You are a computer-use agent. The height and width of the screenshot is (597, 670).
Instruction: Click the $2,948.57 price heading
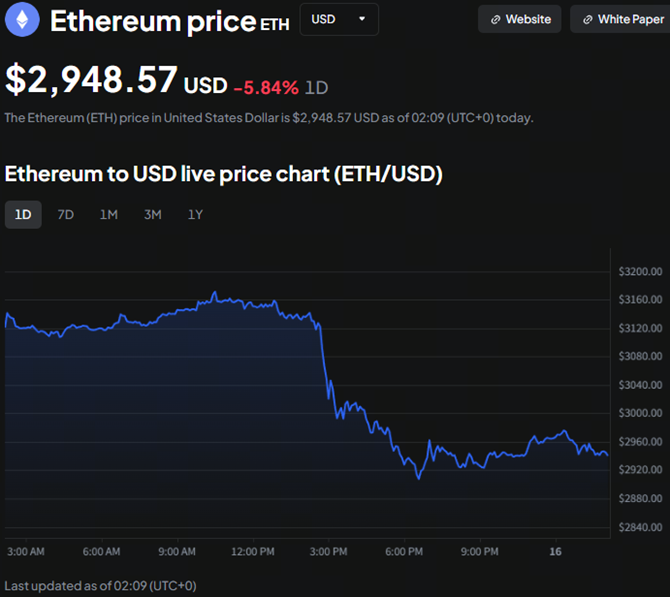pos(92,80)
